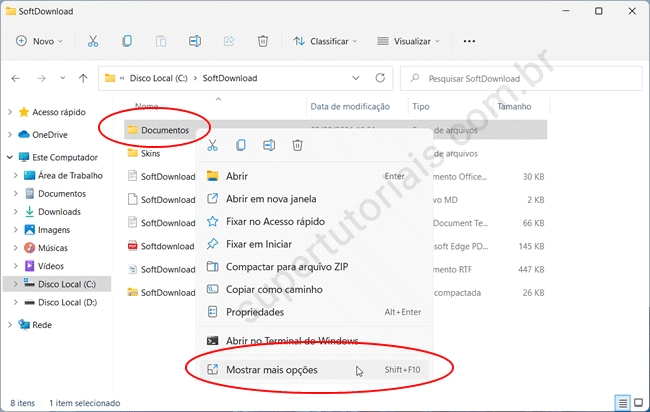Click the Up arrow navigation icon
This screenshot has height=412, width=650.
(83, 78)
